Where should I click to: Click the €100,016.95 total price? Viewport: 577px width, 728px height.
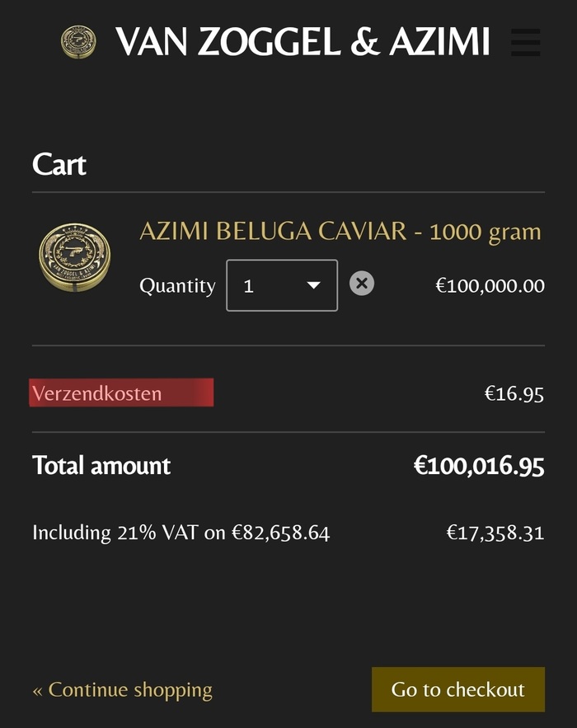pos(478,466)
